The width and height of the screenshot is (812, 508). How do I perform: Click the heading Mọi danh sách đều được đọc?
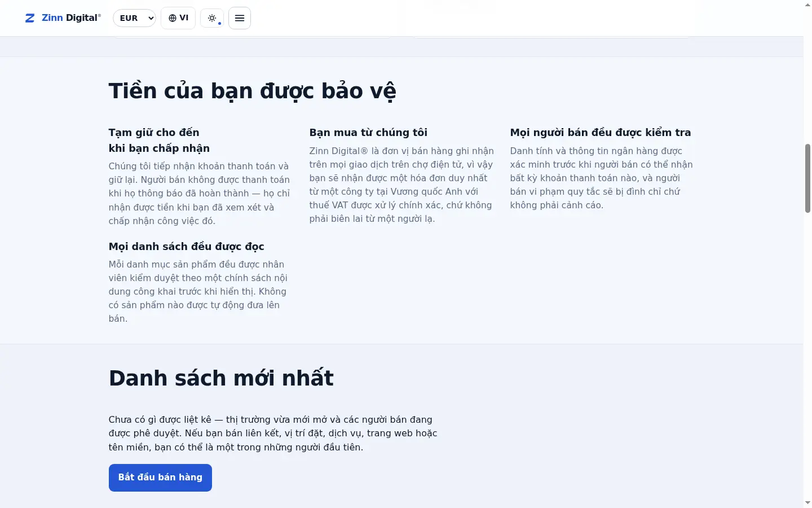point(187,247)
